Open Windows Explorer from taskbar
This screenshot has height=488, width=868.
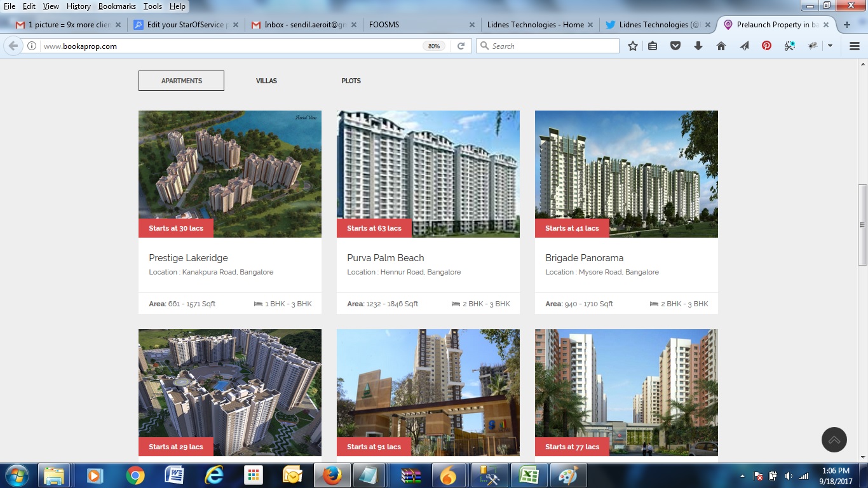pos(54,475)
